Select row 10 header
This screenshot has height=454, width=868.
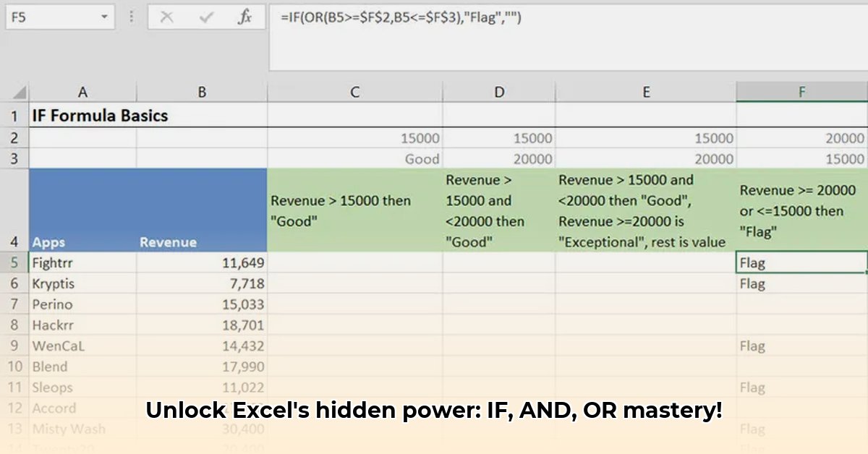15,367
